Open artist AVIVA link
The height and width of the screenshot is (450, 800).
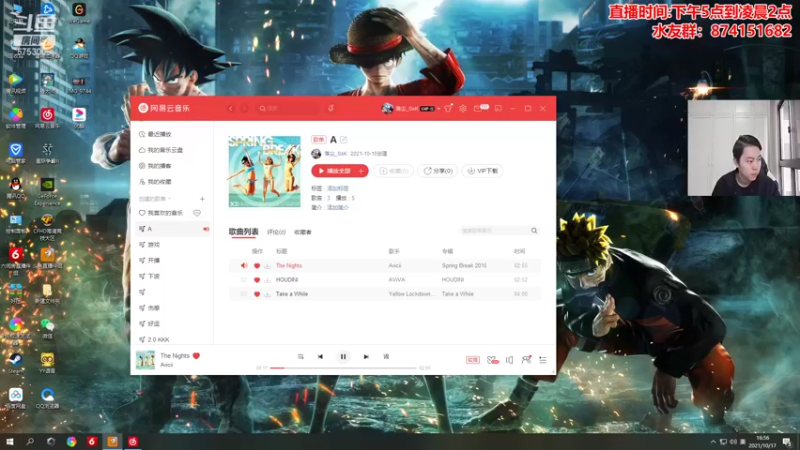(397, 280)
